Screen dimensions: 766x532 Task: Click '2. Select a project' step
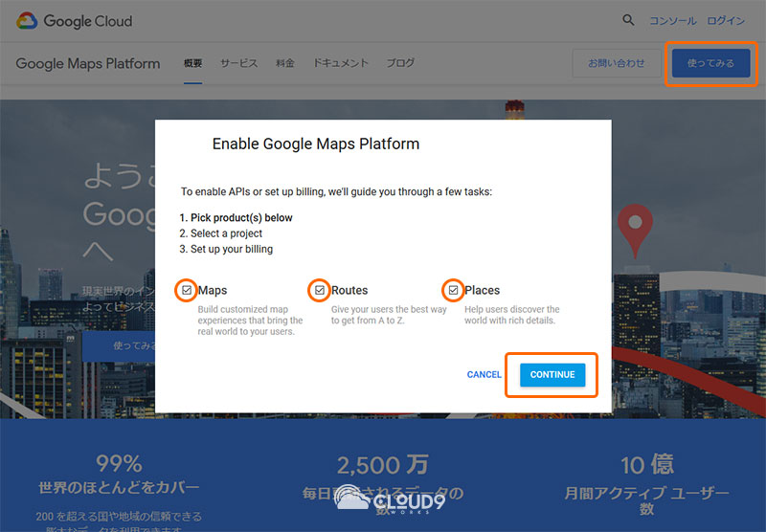click(x=221, y=233)
